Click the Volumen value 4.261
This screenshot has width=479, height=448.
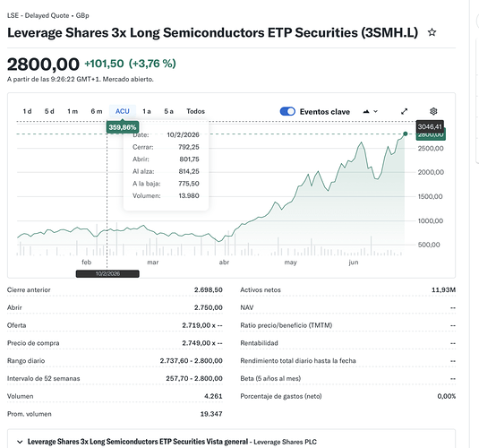[x=213, y=396]
